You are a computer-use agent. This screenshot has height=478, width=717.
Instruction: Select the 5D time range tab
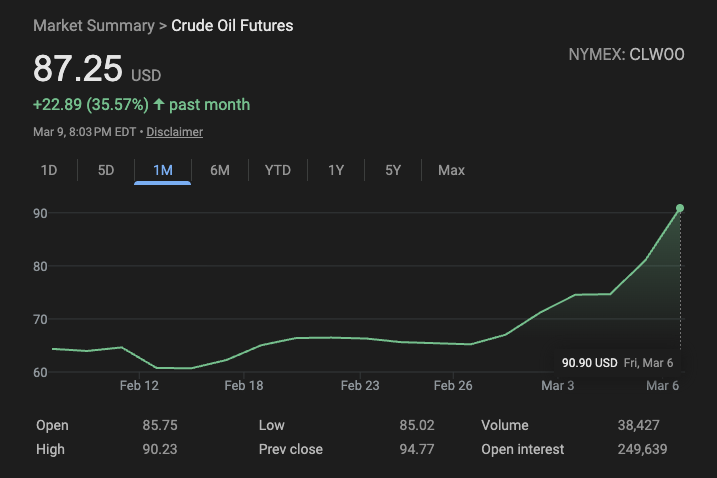(x=106, y=170)
